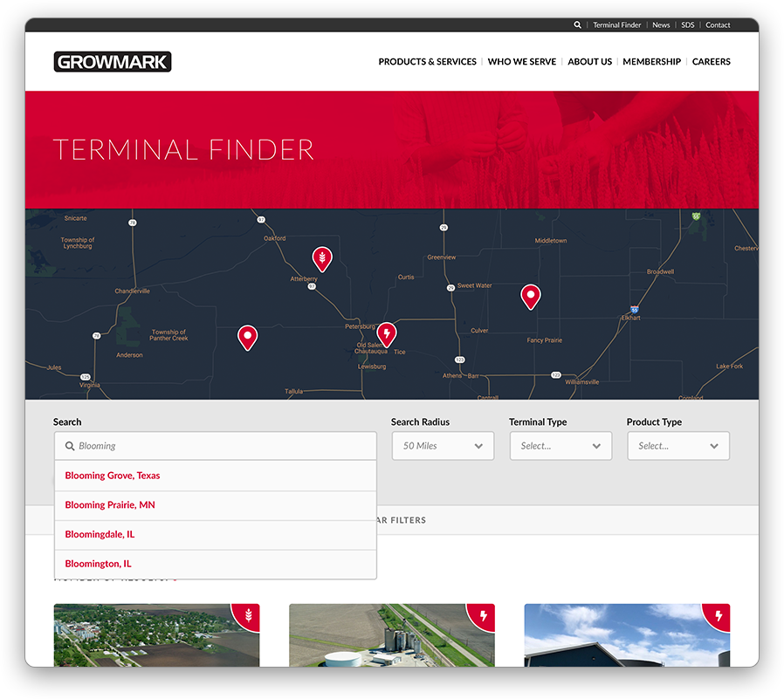784x699 pixels.
Task: Open the Contact link in top bar
Action: 718,25
